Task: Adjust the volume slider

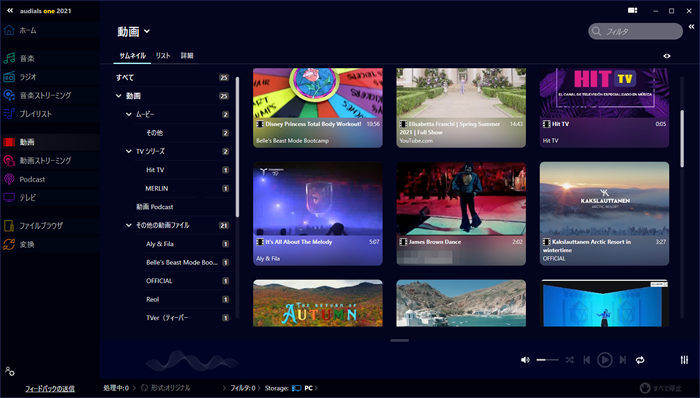Action: tap(547, 360)
